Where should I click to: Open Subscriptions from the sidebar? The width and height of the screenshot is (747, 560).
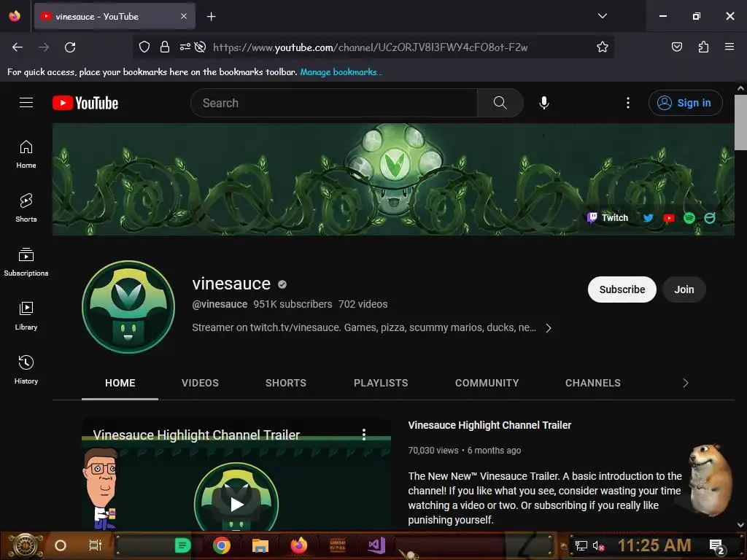26,262
